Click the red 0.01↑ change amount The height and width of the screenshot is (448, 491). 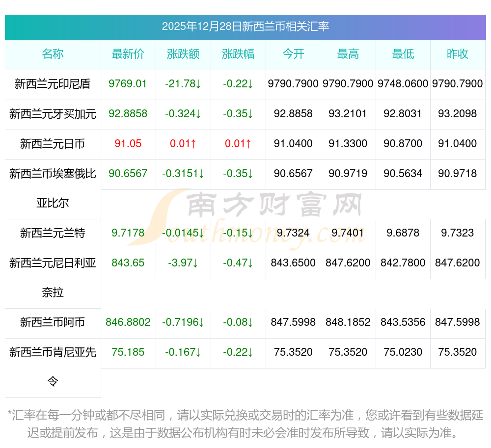pos(183,144)
